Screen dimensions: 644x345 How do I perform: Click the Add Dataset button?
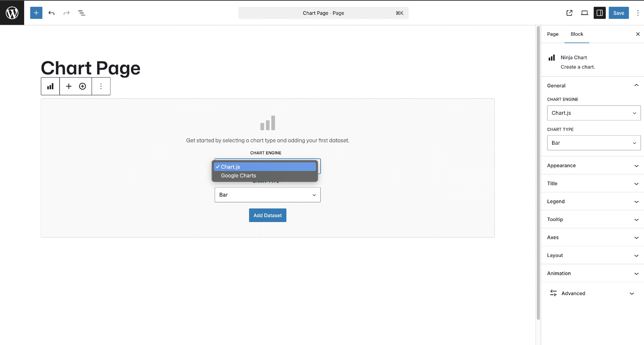[267, 215]
